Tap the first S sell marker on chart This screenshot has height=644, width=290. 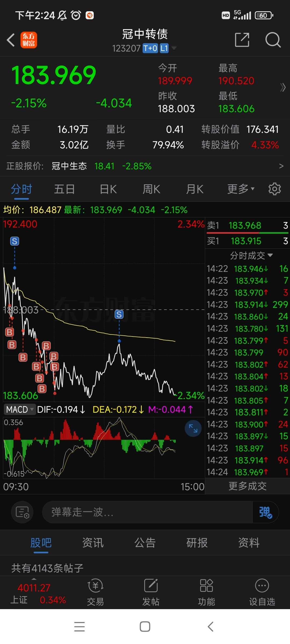pos(15,241)
